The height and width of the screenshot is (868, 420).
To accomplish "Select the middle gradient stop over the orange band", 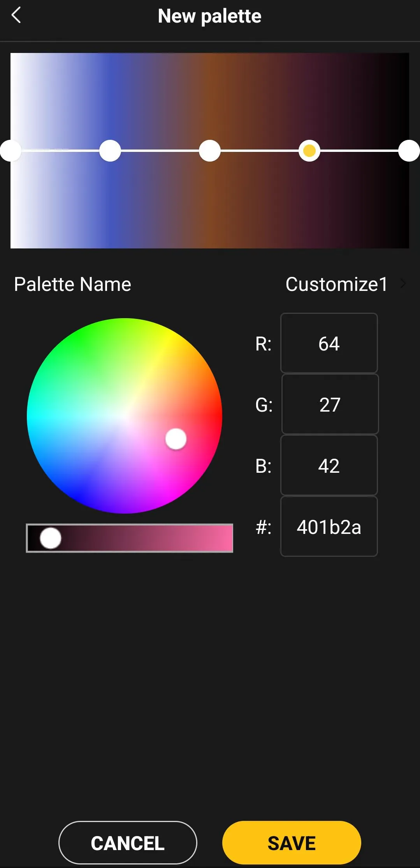I will (210, 151).
